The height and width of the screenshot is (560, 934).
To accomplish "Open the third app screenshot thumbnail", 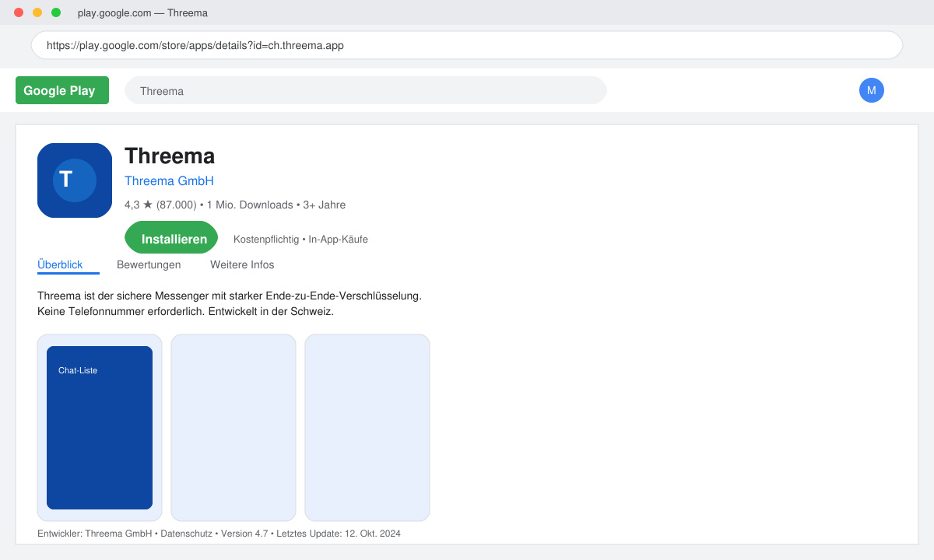I will (367, 428).
